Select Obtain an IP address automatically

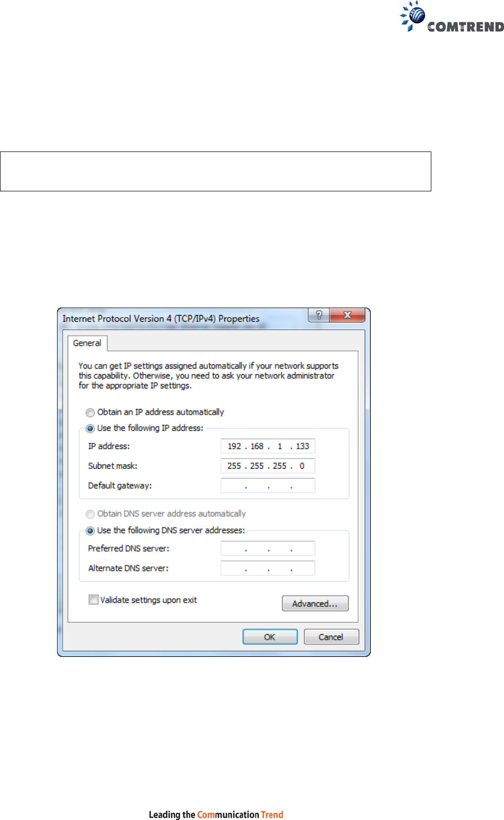(90, 413)
